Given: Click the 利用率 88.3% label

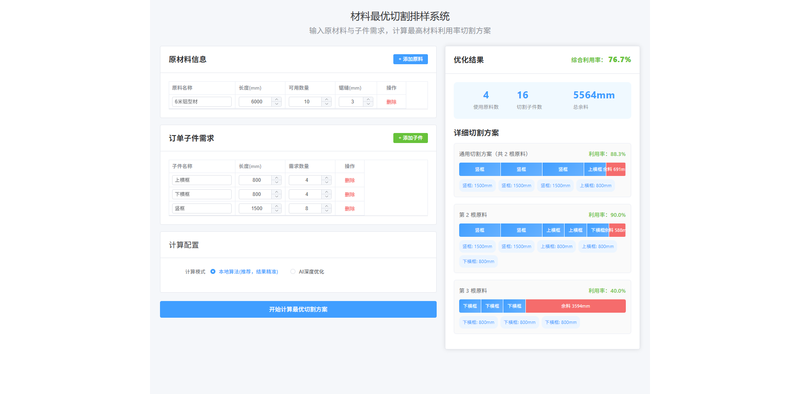Looking at the screenshot, I should click(607, 154).
